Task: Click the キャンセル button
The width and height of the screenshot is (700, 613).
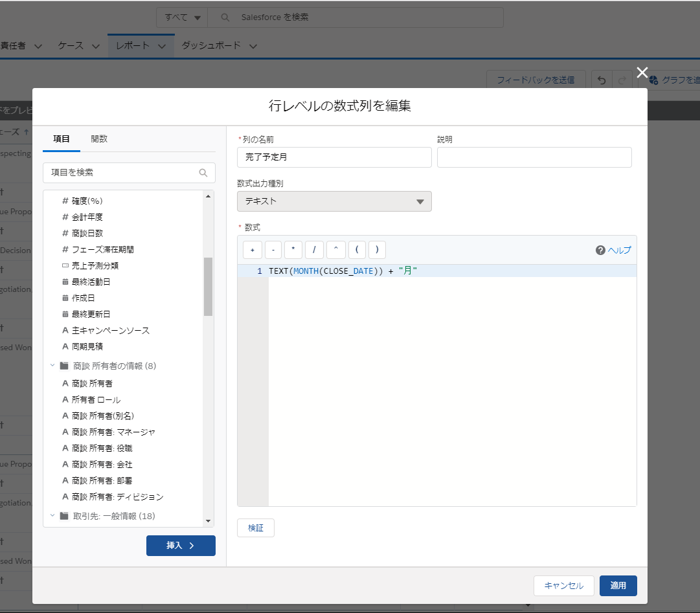Action: [x=564, y=585]
